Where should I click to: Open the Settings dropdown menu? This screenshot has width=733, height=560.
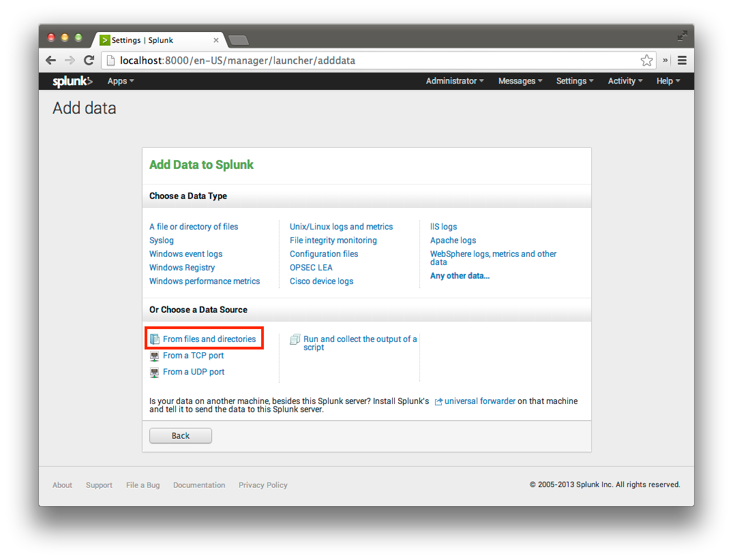[x=575, y=81]
